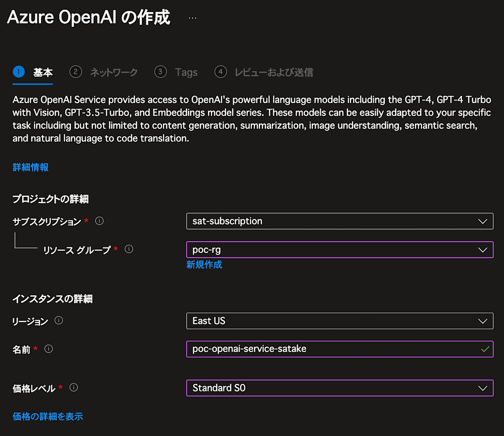This screenshot has height=436, width=504.
Task: Open the 詳細情報 link
Action: 31,167
